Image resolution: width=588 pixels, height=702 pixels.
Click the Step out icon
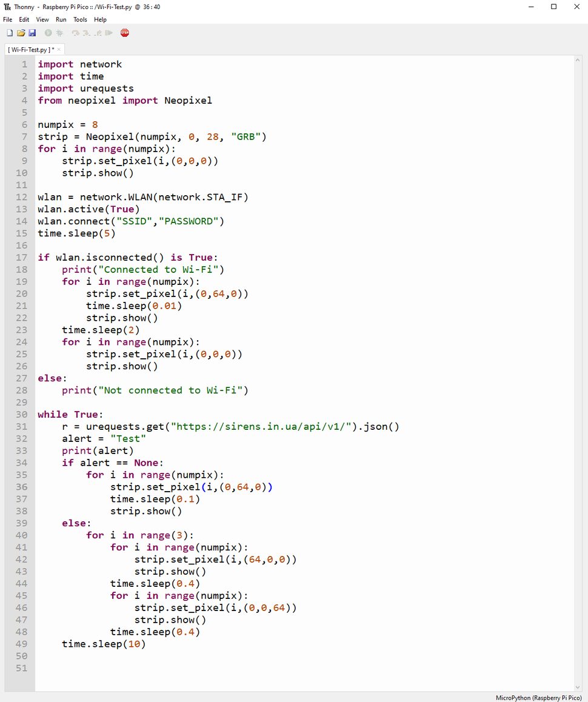pos(98,33)
